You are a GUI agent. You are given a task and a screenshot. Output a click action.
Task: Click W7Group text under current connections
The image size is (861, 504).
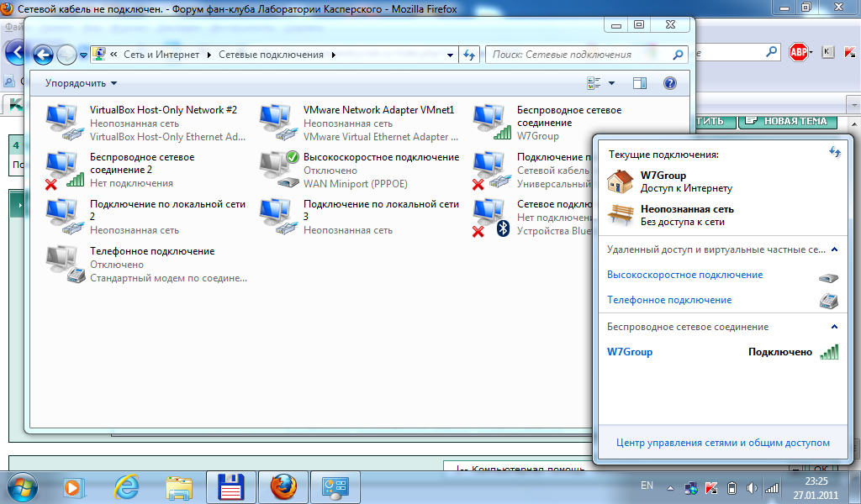click(663, 176)
